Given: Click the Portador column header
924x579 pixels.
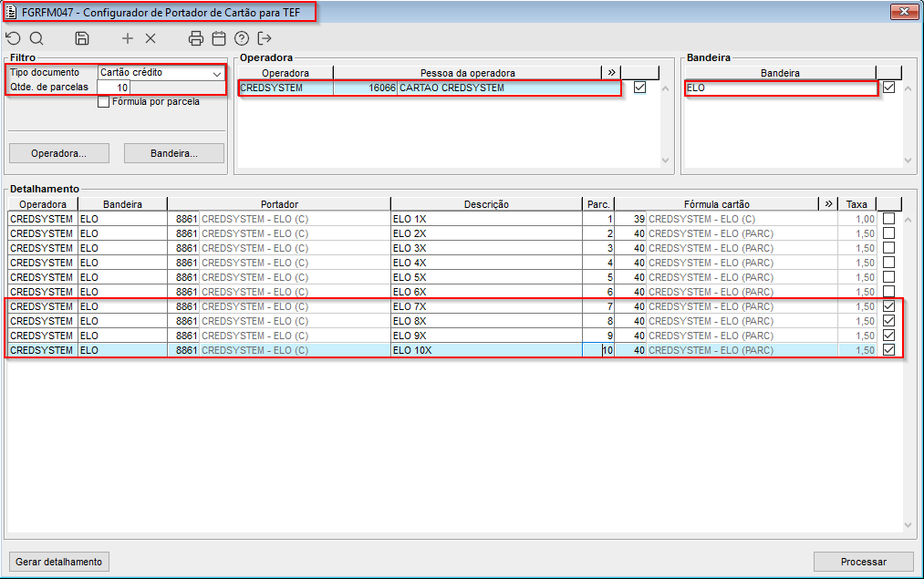Looking at the screenshot, I should click(279, 204).
